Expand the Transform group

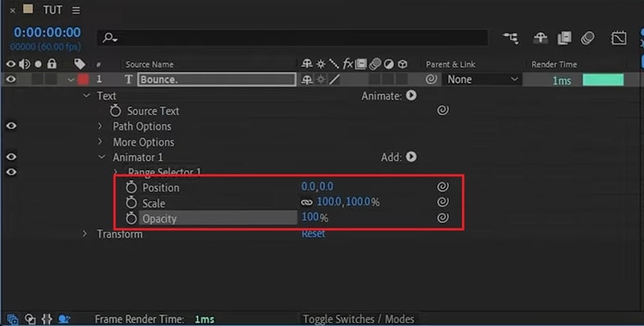click(85, 233)
